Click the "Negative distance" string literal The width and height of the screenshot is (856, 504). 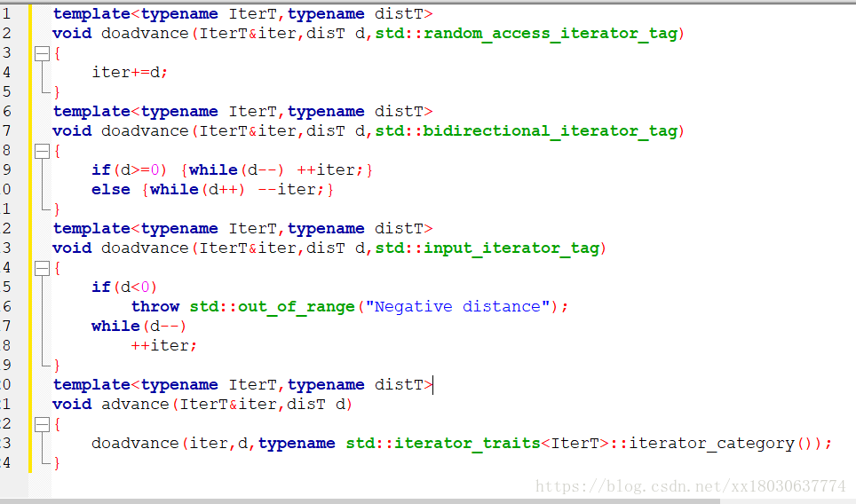pyautogui.click(x=457, y=307)
